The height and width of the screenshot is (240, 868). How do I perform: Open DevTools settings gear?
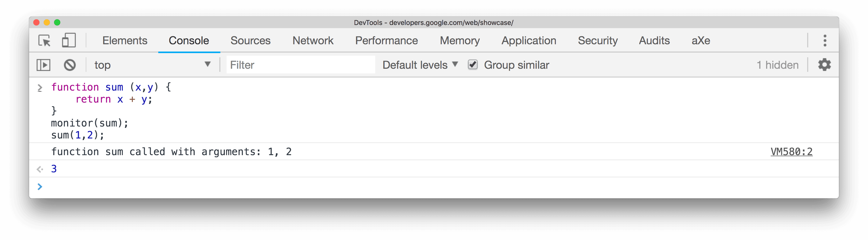tap(825, 65)
